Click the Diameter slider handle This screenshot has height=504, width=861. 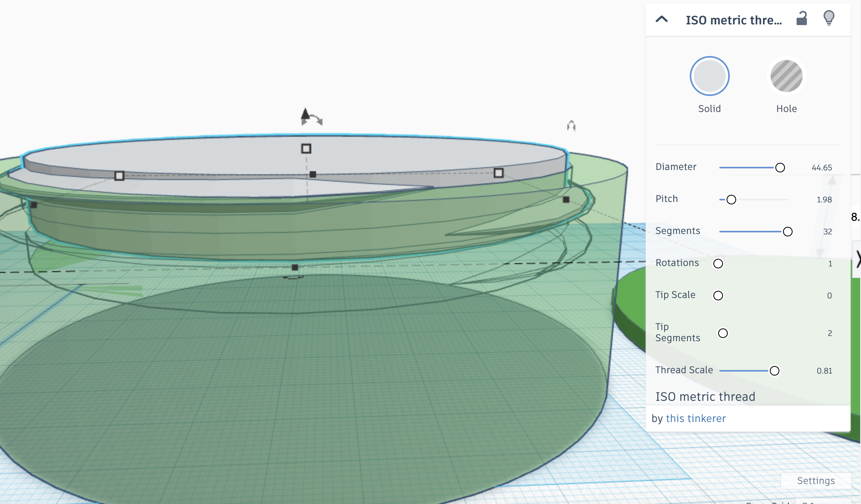coord(780,168)
